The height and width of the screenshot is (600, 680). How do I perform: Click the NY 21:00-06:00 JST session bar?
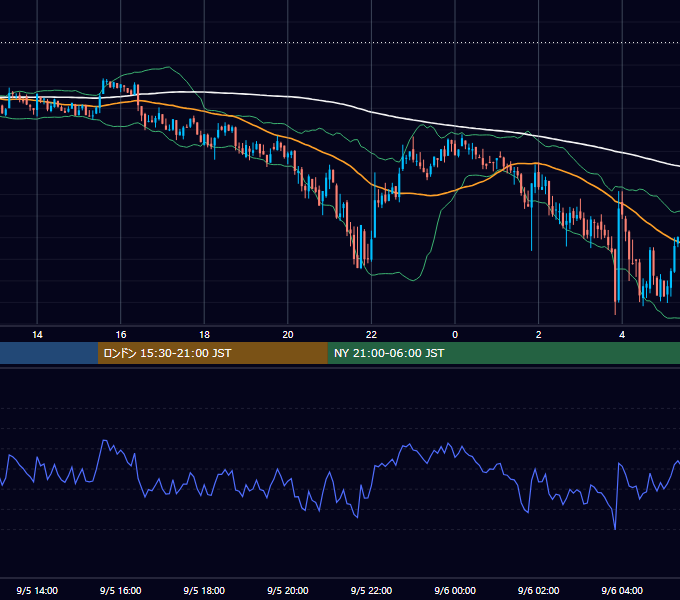click(503, 353)
